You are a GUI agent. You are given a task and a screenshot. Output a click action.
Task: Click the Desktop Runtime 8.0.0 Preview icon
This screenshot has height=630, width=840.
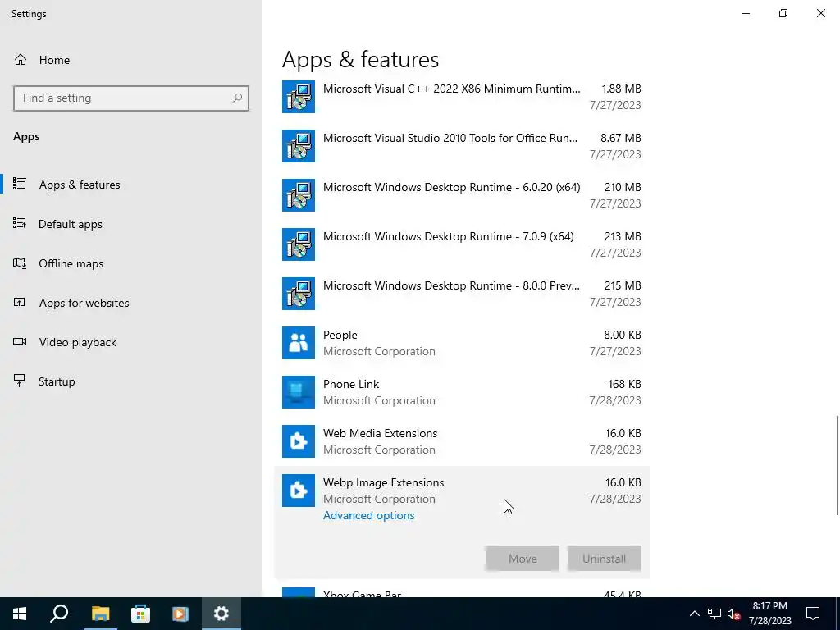(x=299, y=294)
